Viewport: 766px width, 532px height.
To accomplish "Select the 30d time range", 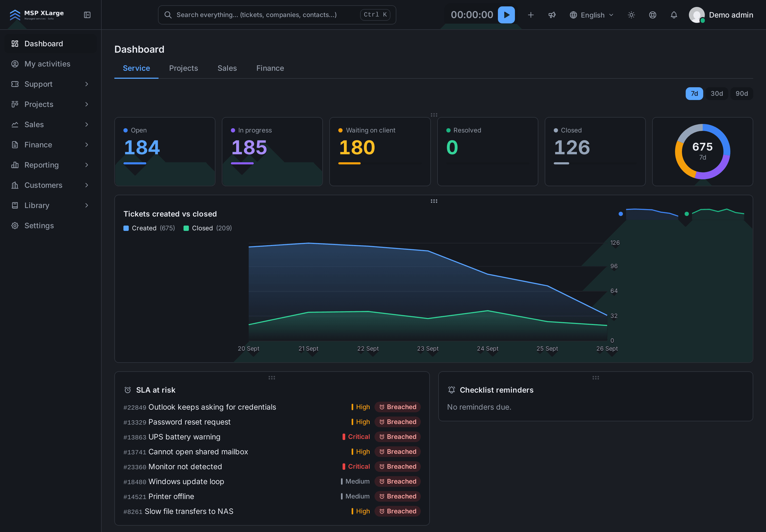I will (716, 94).
